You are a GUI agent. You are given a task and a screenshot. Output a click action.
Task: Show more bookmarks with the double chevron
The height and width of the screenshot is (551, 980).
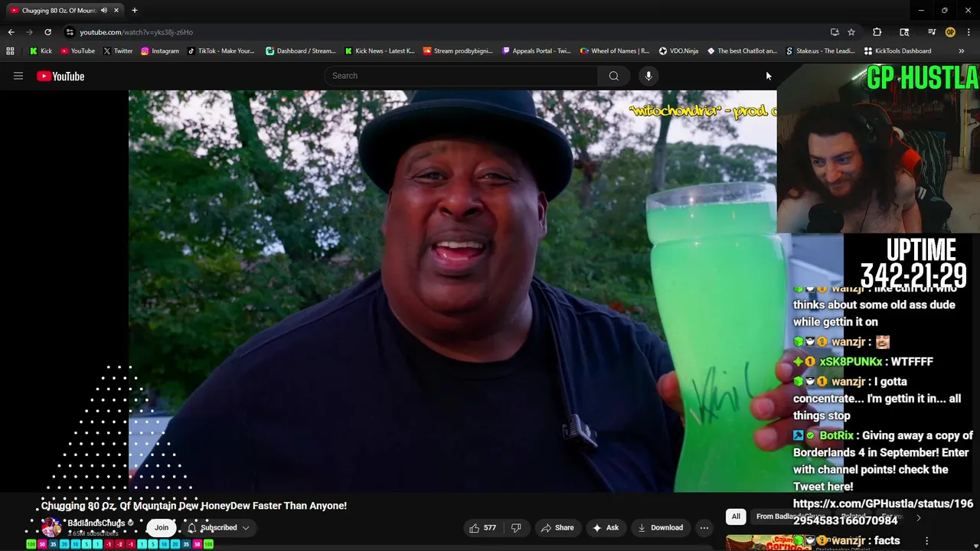pos(961,51)
